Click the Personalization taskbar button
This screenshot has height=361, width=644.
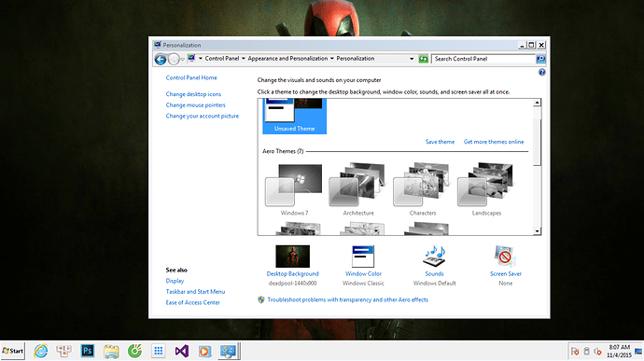[229, 351]
